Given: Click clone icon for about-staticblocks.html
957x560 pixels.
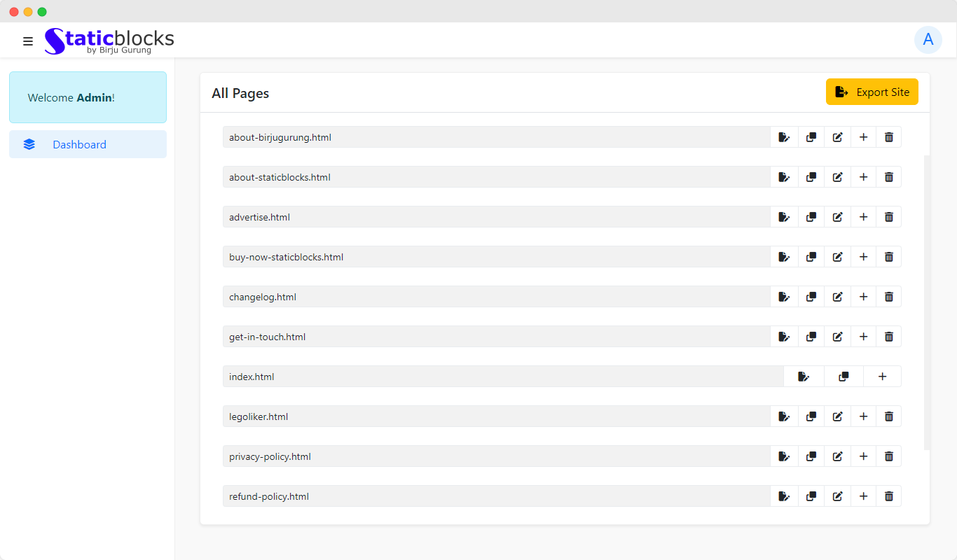Looking at the screenshot, I should pyautogui.click(x=811, y=177).
